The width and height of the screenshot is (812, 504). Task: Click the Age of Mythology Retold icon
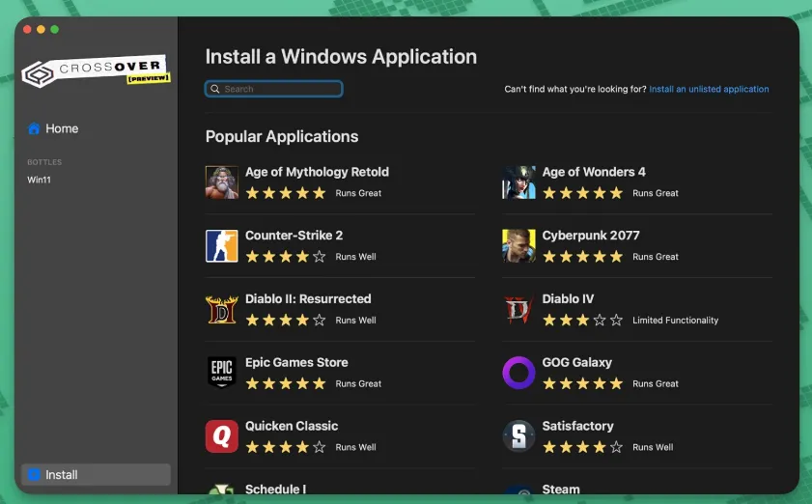(x=222, y=182)
